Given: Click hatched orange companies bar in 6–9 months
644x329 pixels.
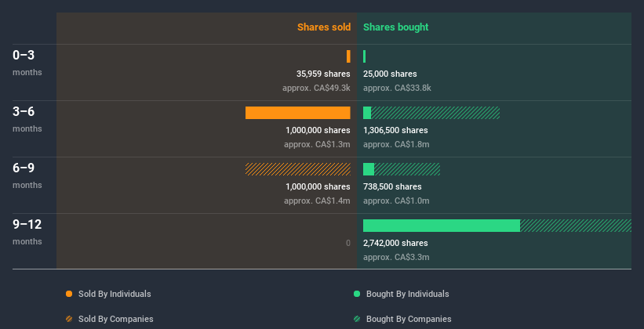Looking at the screenshot, I should (x=298, y=169).
